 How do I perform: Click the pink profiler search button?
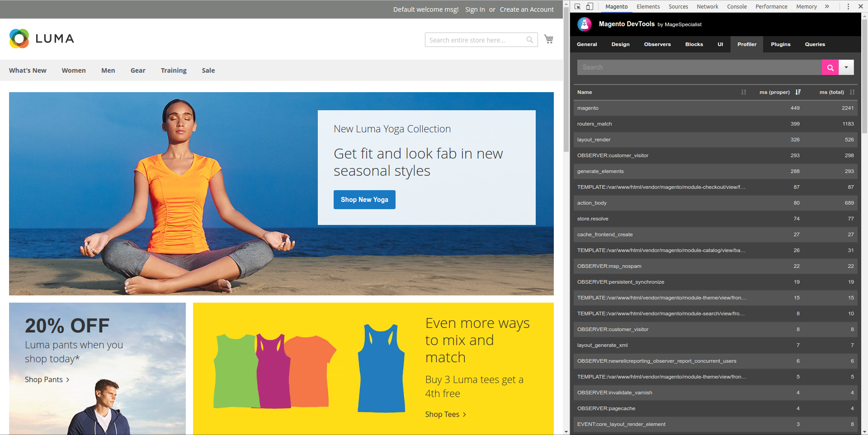(830, 67)
